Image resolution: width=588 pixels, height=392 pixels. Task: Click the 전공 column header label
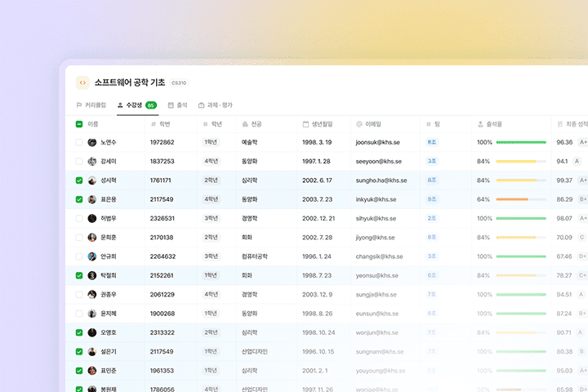coord(256,124)
